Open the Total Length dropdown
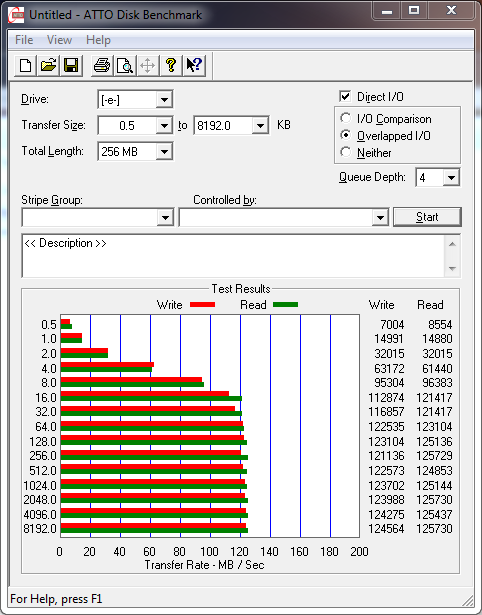The height and width of the screenshot is (615, 482). click(164, 151)
